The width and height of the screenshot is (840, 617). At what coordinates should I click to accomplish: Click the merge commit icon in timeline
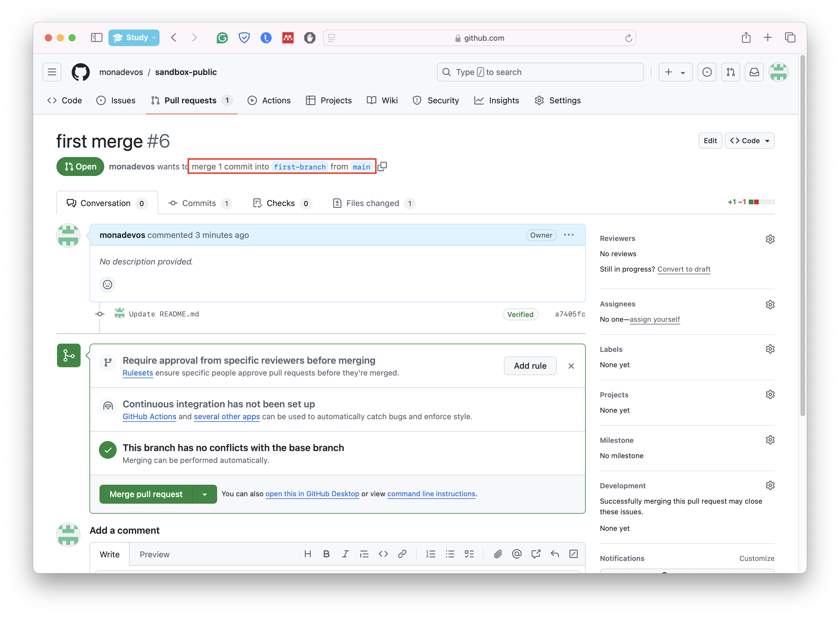[x=100, y=315]
